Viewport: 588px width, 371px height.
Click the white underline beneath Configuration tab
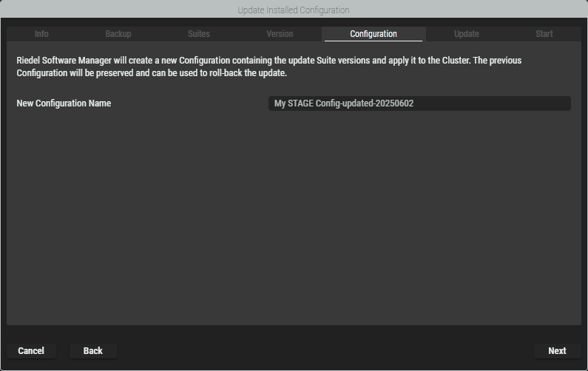click(x=374, y=41)
